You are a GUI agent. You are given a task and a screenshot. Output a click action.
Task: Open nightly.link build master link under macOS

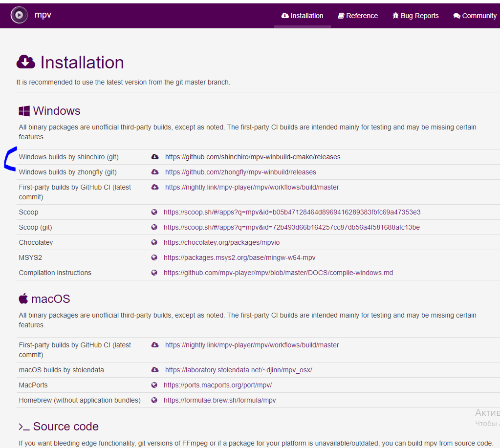(x=252, y=345)
